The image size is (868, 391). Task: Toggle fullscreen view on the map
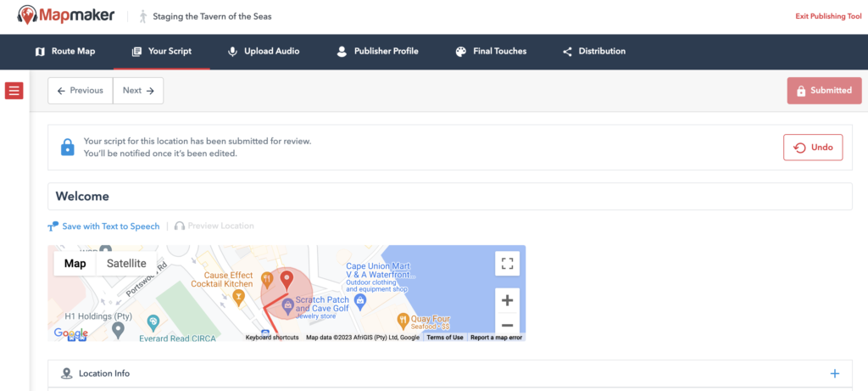point(507,264)
